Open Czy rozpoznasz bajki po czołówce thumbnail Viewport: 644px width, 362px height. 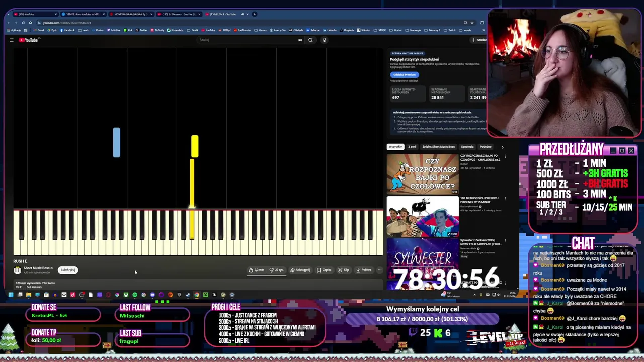[423, 174]
